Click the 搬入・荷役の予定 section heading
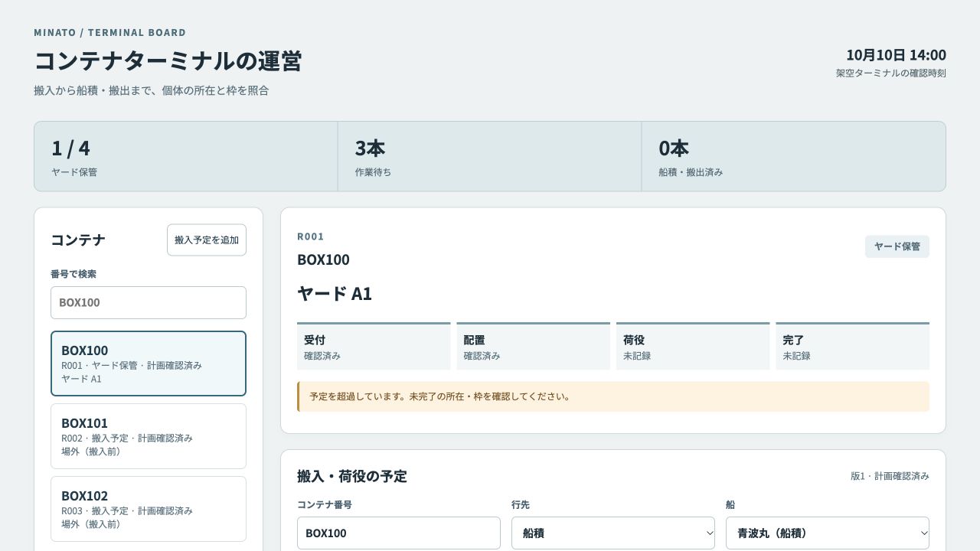Viewport: 980px width, 551px height. (x=352, y=476)
